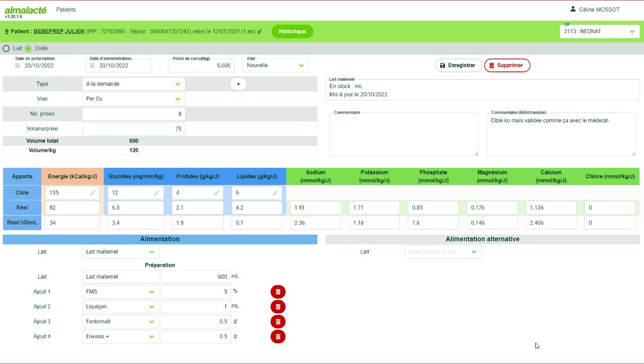The image size is (644, 364).
Task: Click the Liquigen 1 mL quantity field
Action: (196, 307)
